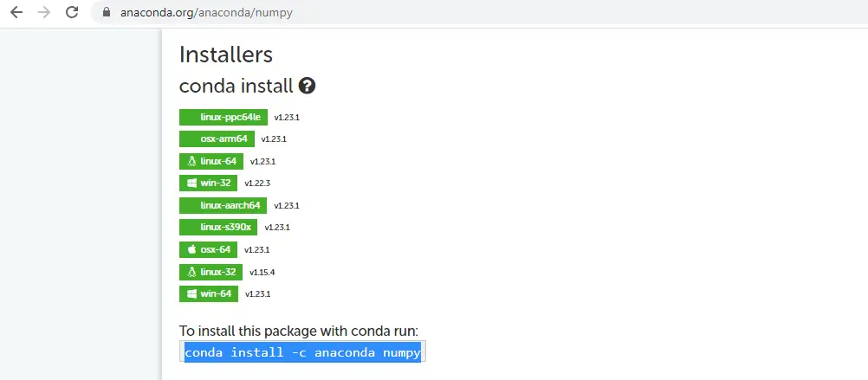Click the browser forward arrow
Screen dimensions: 868x380
point(43,12)
